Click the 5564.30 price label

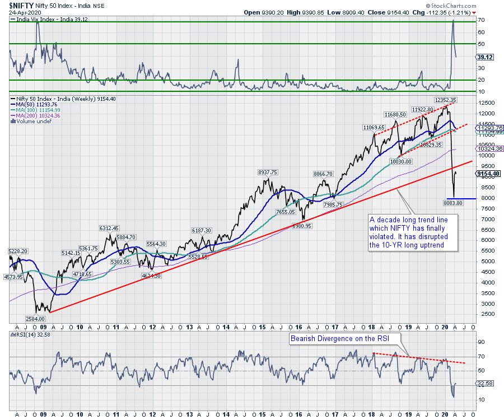click(156, 244)
